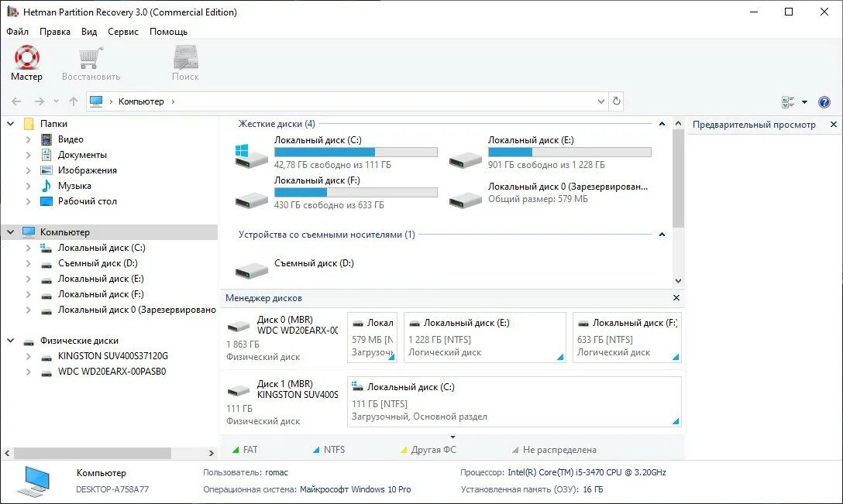Click the Локальный диск (C:) drive icon
843x504 pixels.
pos(251,156)
